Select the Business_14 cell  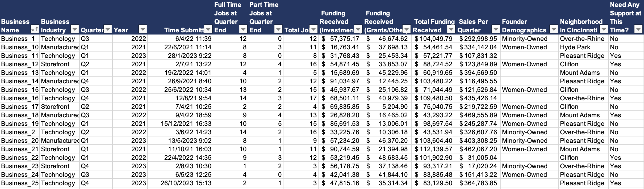[20, 81]
